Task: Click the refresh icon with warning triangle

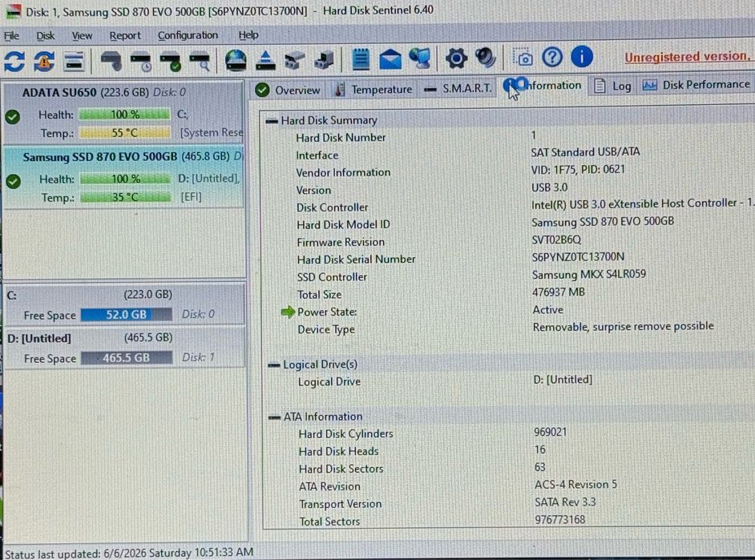Action: click(44, 62)
